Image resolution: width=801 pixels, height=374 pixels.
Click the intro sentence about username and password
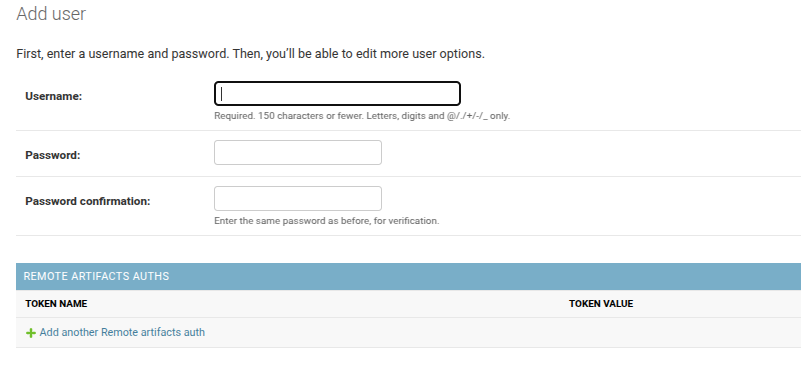tap(250, 54)
